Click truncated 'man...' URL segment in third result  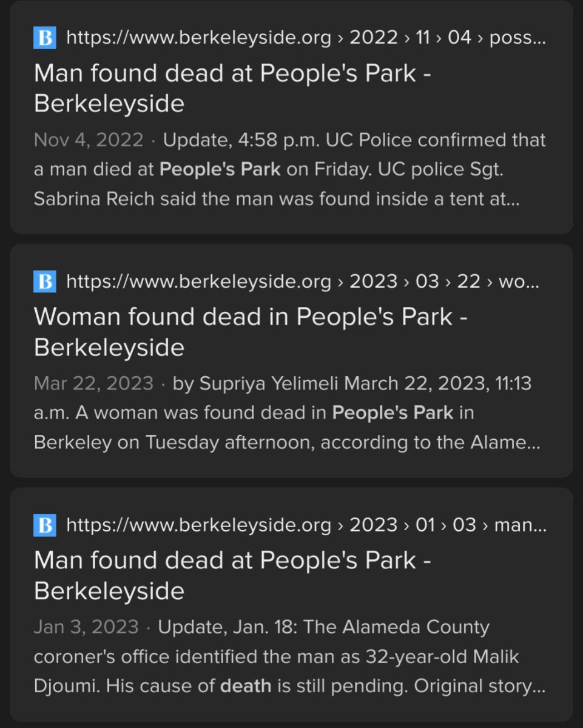(520, 525)
